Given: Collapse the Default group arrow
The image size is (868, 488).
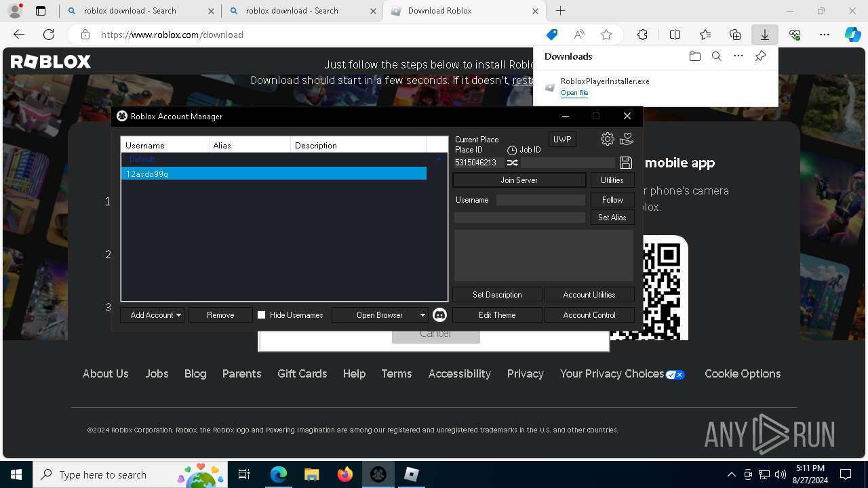Looking at the screenshot, I should coord(439,159).
